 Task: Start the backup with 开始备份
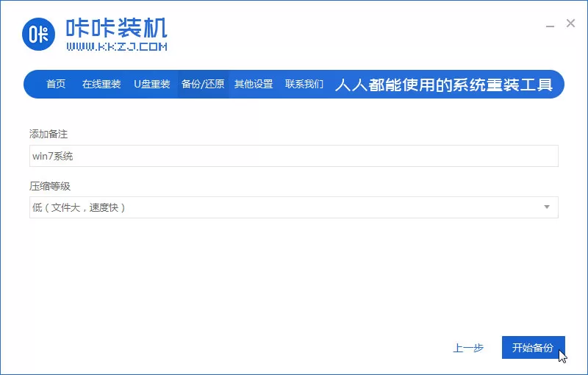(x=534, y=348)
